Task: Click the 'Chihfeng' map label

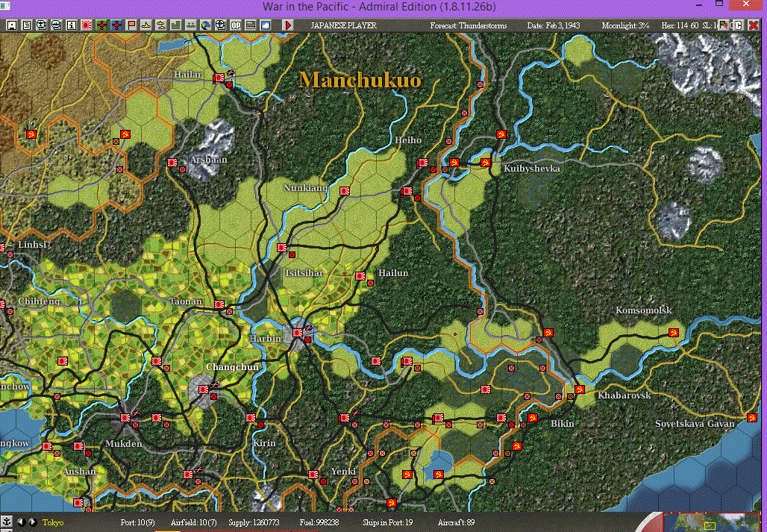Action: coord(39,301)
